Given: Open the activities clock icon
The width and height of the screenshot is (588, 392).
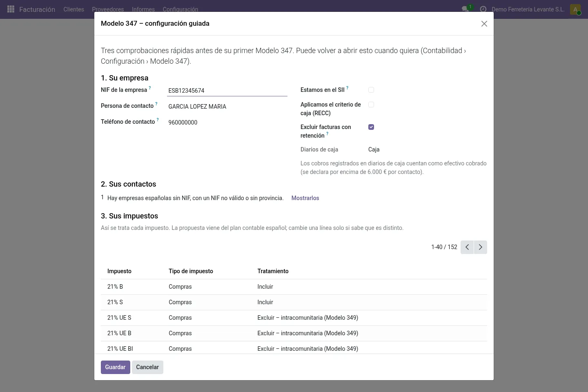Looking at the screenshot, I should pyautogui.click(x=483, y=9).
